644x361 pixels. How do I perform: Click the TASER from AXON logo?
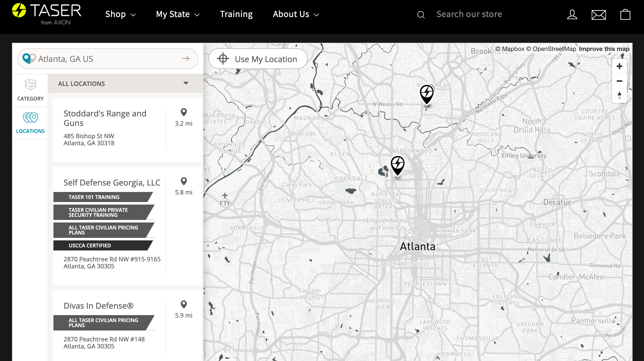(x=47, y=14)
